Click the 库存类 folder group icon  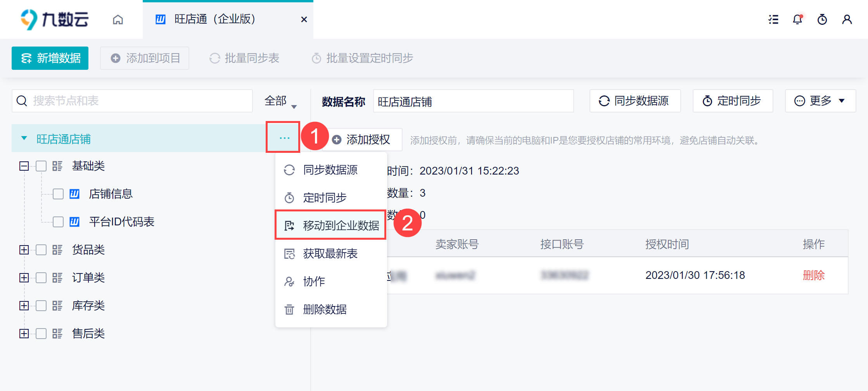pos(57,306)
